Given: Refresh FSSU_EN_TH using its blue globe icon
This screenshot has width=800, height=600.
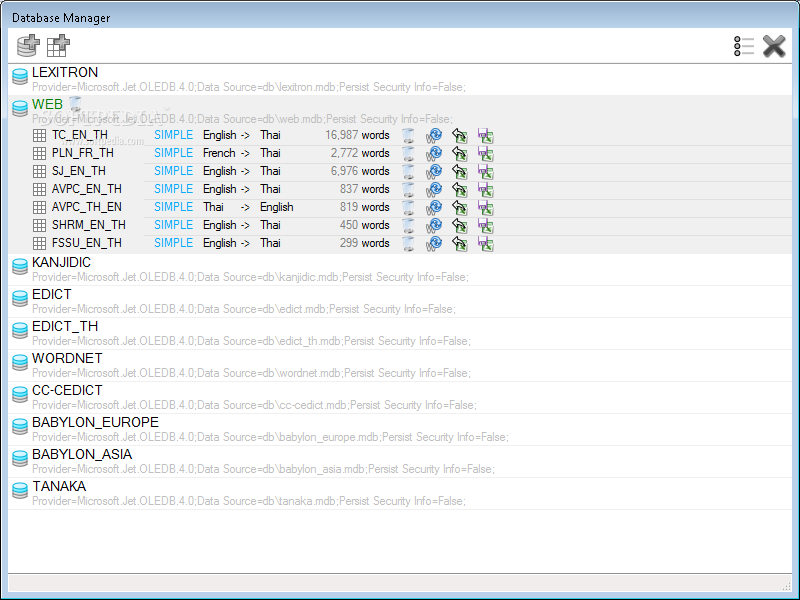Looking at the screenshot, I should [434, 243].
